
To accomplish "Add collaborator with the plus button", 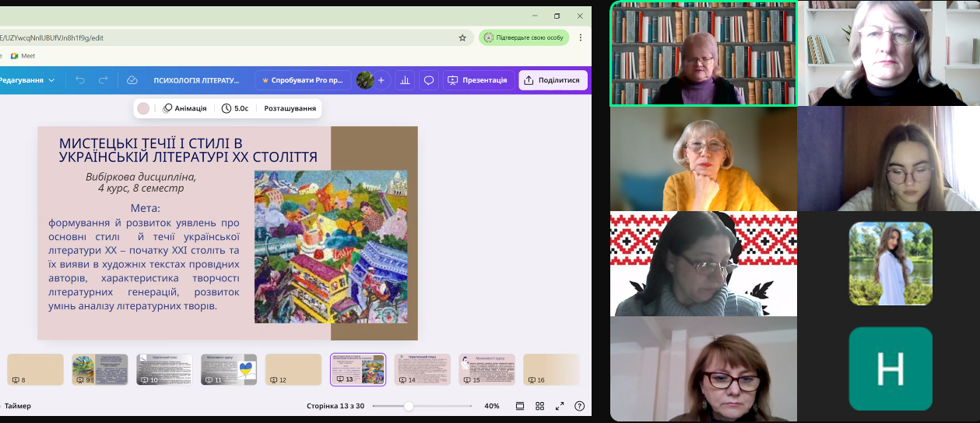I will point(381,80).
